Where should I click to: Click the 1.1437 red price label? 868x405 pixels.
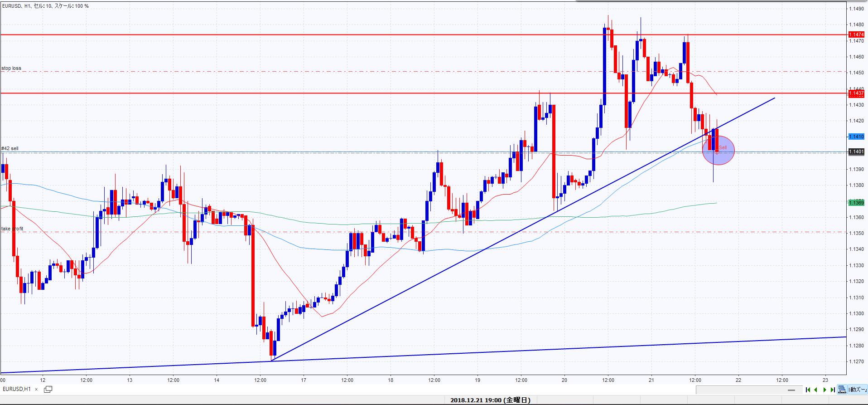click(856, 93)
